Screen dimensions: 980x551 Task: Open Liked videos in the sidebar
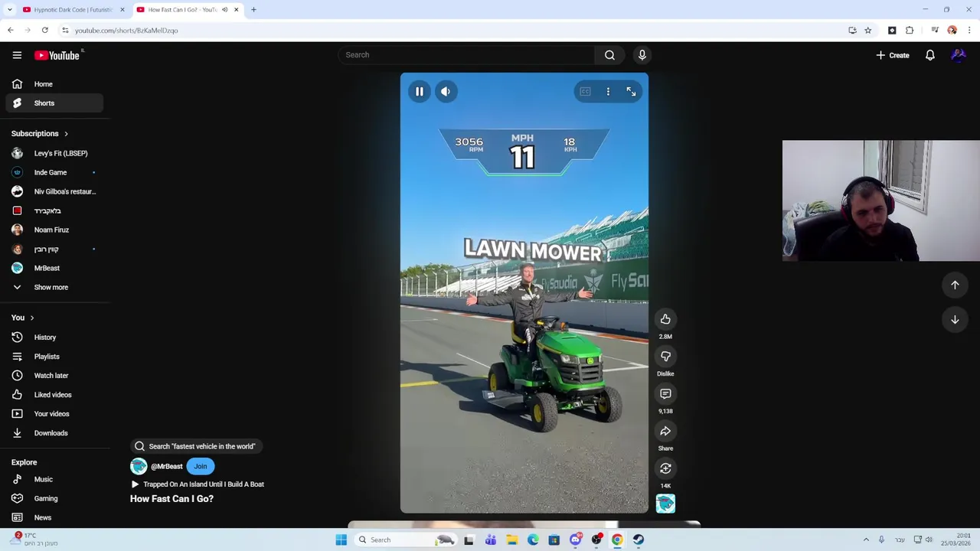click(54, 395)
